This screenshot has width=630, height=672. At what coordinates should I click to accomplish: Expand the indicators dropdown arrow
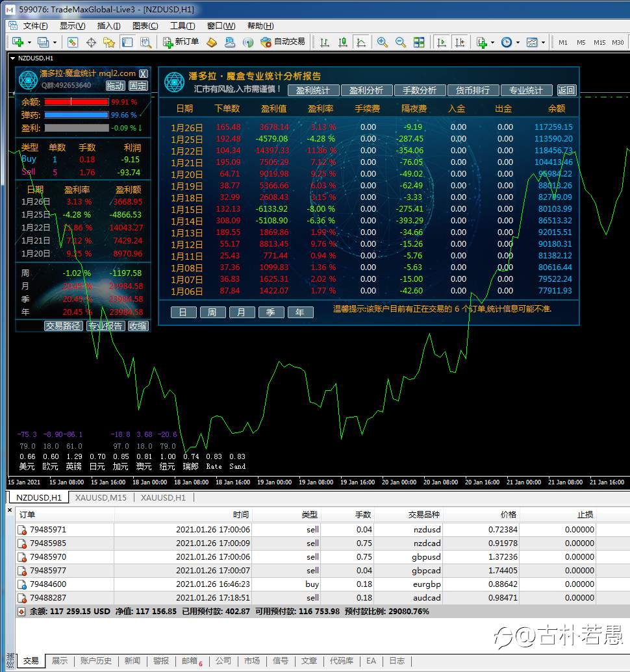[x=492, y=42]
